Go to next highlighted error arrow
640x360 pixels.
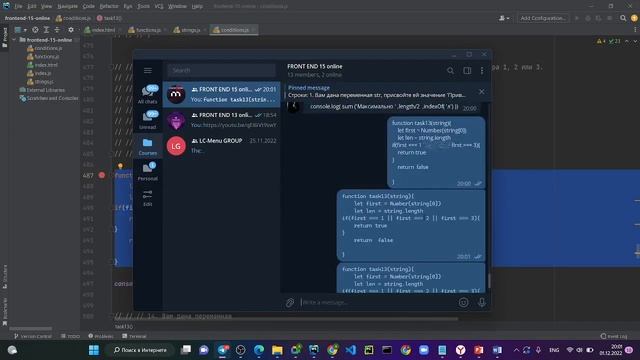click(x=635, y=41)
